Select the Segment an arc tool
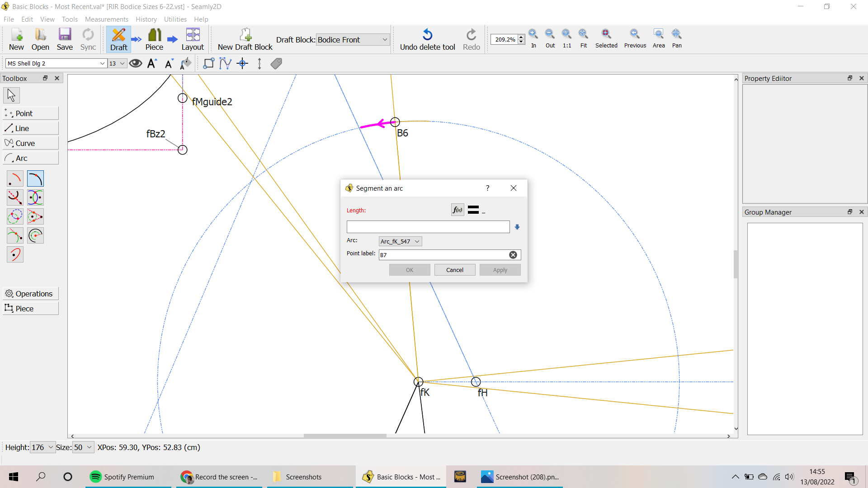 [35, 179]
